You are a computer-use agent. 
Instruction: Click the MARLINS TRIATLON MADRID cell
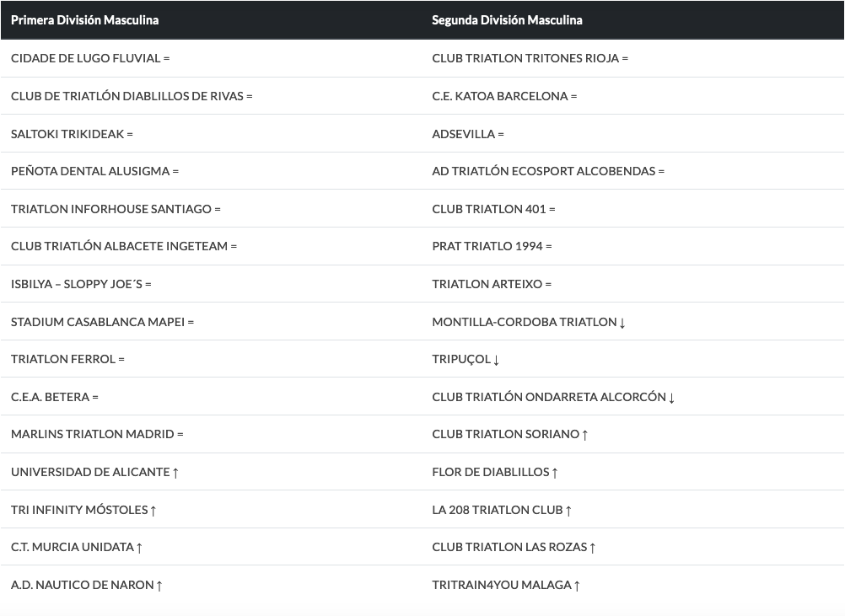pos(97,434)
